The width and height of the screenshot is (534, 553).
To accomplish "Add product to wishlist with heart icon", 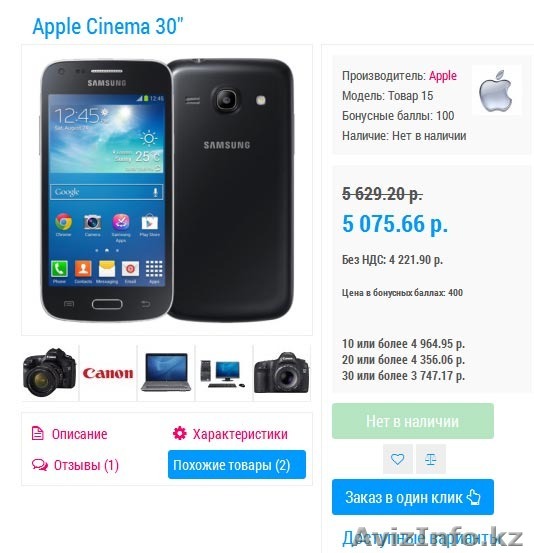I will (398, 459).
